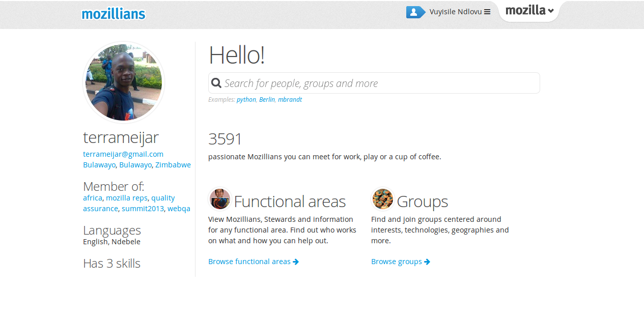
Task: Open the africa group link
Action: 93,198
